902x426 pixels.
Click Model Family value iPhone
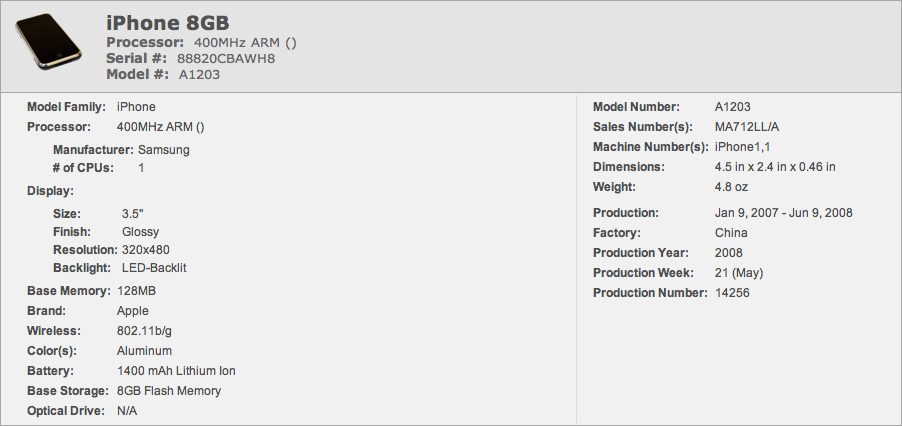pos(136,107)
